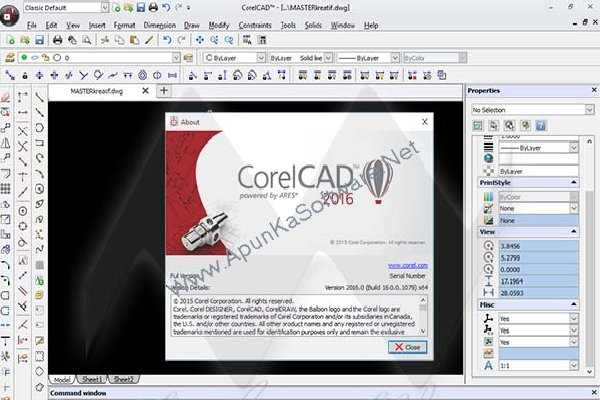Open the Constraints menu

pos(255,25)
